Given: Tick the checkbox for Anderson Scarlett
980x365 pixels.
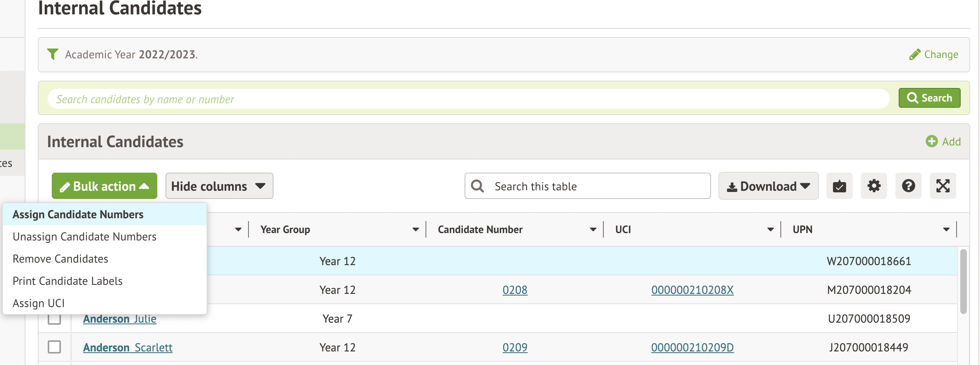Looking at the screenshot, I should point(54,347).
